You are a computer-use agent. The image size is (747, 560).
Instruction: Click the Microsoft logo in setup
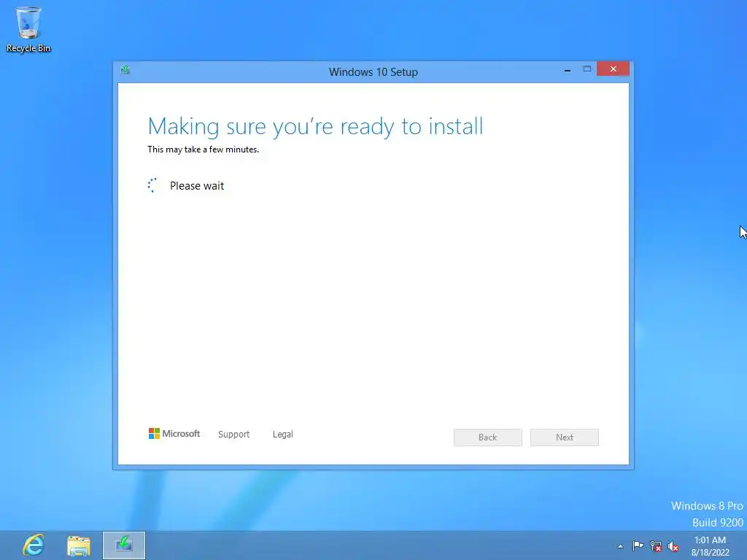[x=174, y=433]
